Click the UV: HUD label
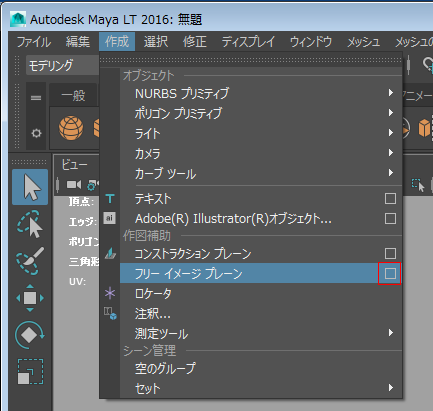433x411 pixels. coord(77,281)
